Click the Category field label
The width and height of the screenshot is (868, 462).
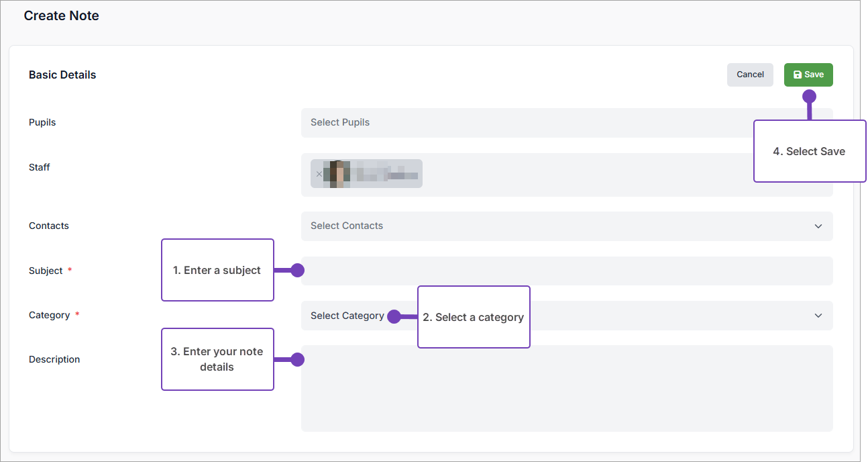49,315
